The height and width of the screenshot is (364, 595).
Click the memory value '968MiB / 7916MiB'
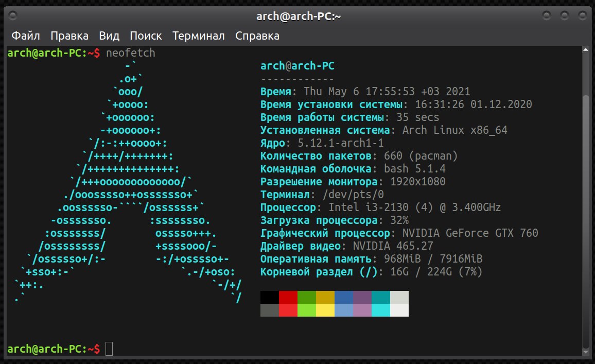[x=433, y=259]
